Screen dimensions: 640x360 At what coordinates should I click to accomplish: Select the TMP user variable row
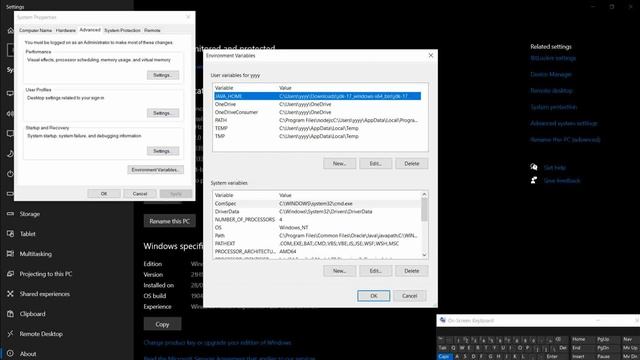click(x=318, y=136)
